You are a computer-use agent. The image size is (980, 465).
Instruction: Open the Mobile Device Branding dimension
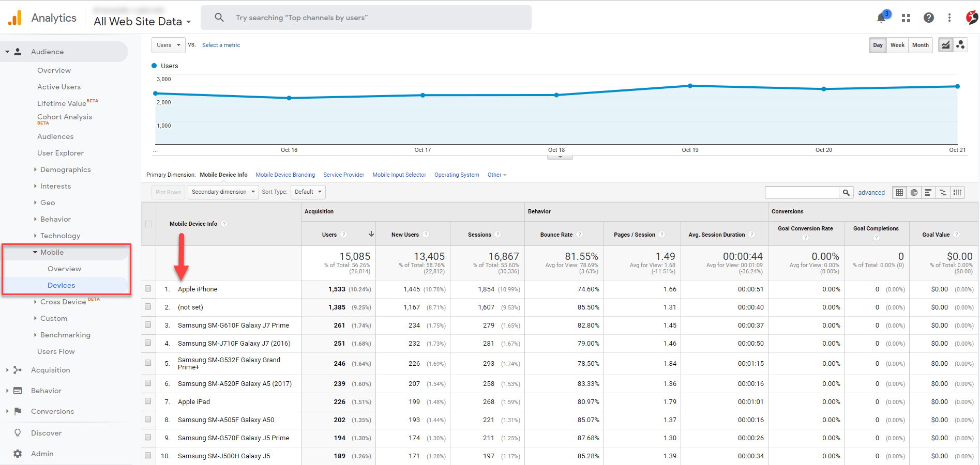coord(285,175)
